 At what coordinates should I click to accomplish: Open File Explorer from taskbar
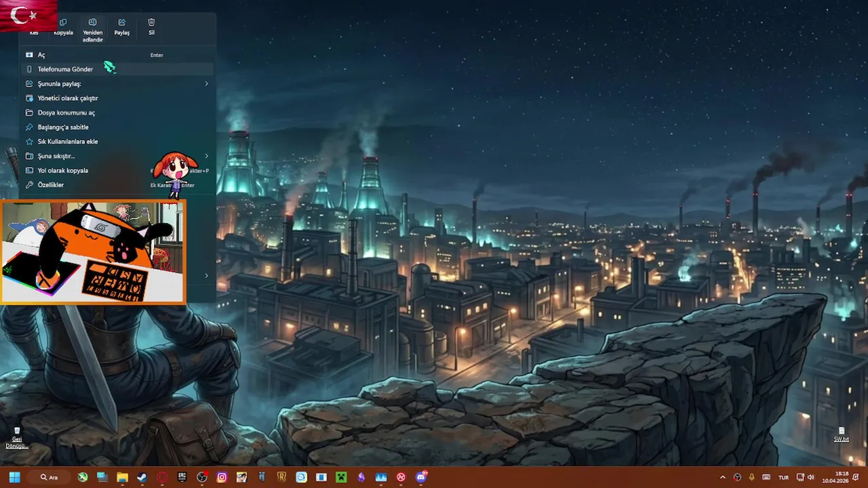tap(122, 477)
